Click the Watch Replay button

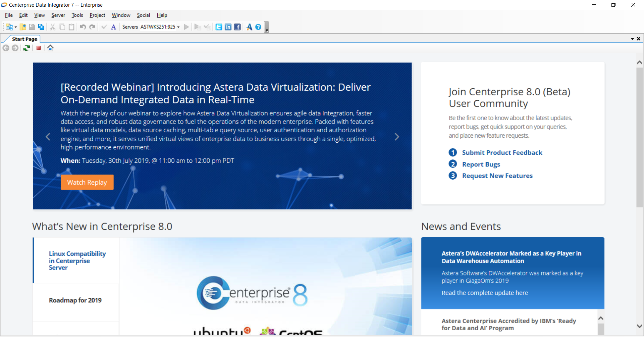[x=87, y=182]
